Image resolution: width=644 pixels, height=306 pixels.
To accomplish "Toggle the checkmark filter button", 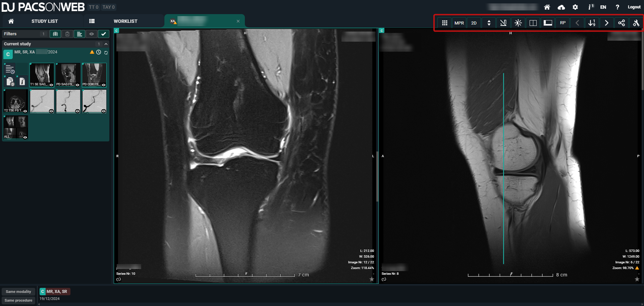I will (x=104, y=34).
